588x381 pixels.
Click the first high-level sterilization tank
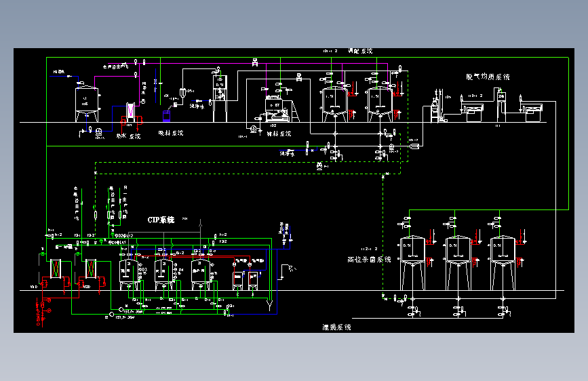(413, 263)
